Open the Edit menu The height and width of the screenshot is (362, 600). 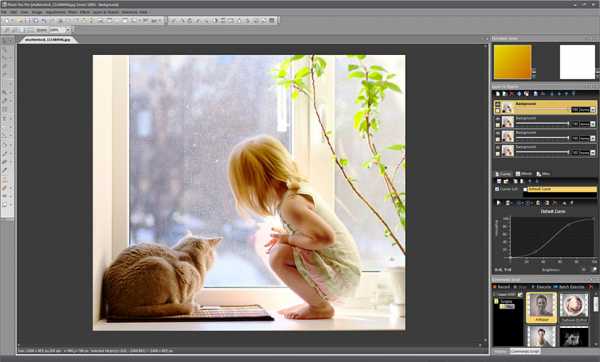[14, 12]
